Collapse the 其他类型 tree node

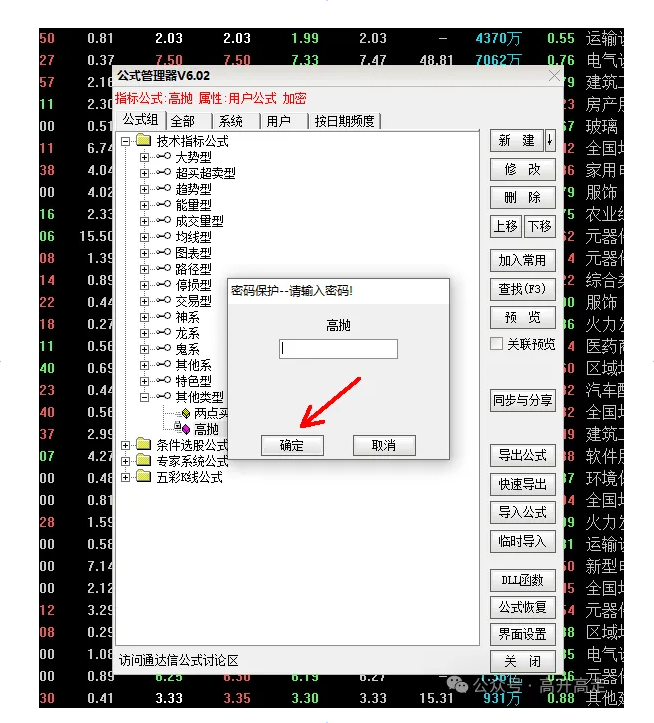tap(144, 397)
